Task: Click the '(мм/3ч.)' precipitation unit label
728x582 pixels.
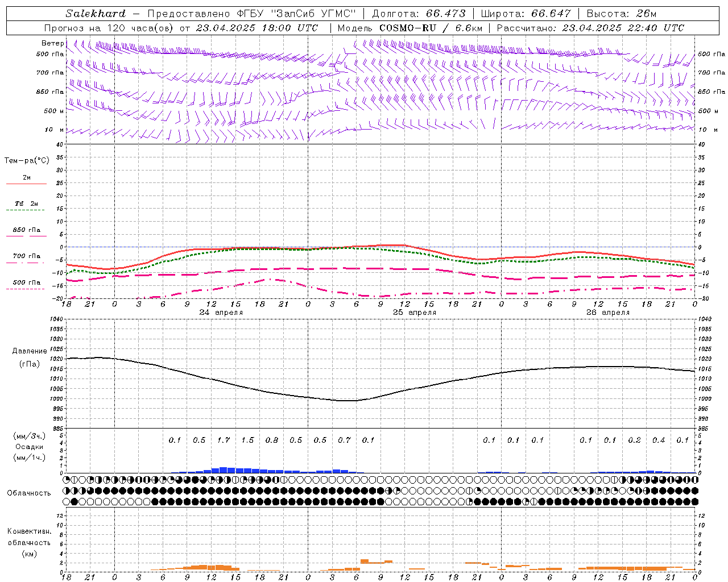Action: click(x=30, y=436)
